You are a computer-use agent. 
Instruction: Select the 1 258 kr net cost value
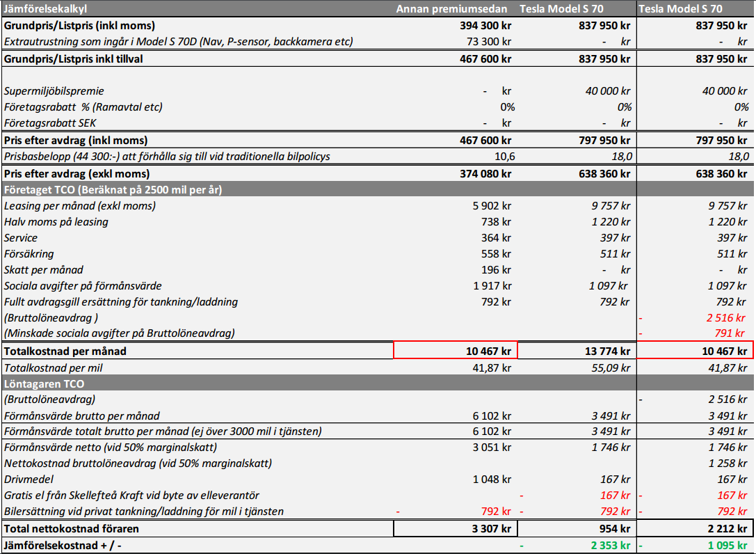point(728,464)
